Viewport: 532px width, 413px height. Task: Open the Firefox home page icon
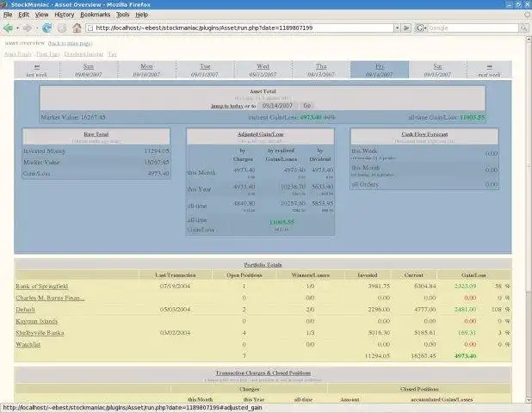pos(77,28)
